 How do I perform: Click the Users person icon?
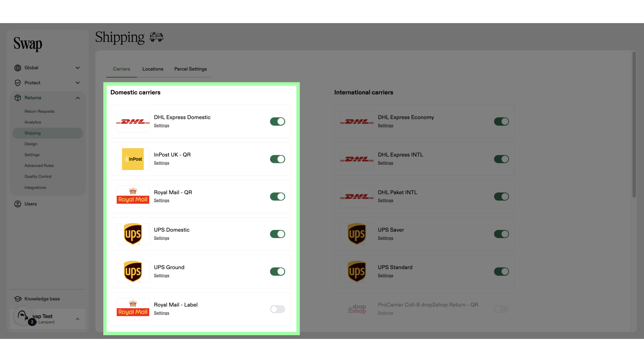coord(18,204)
